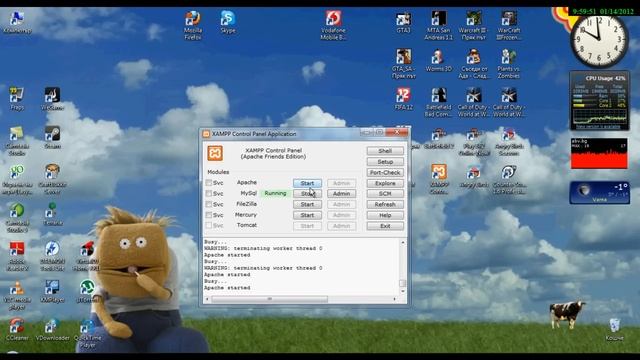Click the CPU Usage gadget
640x360 pixels.
tap(599, 101)
